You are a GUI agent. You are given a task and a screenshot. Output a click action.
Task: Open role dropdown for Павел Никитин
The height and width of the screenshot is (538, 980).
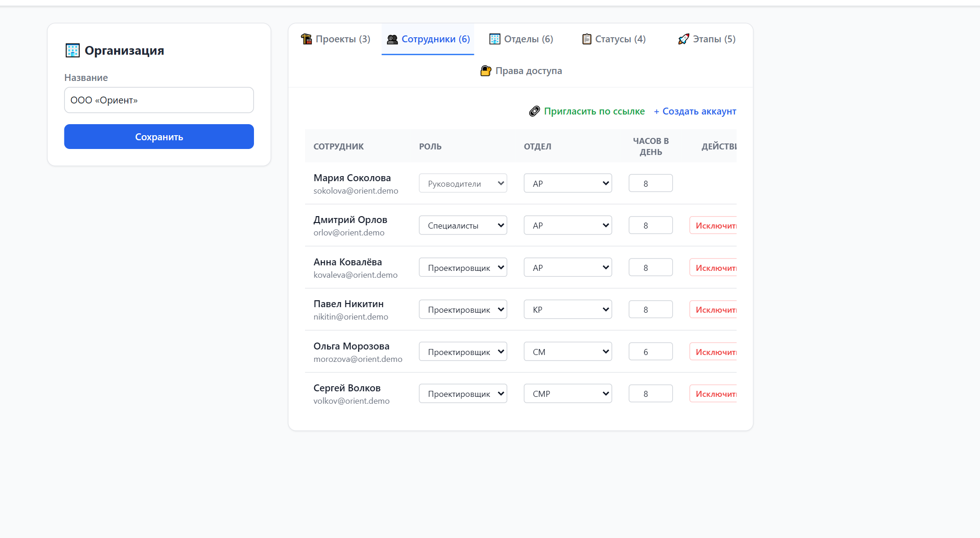[x=463, y=309]
